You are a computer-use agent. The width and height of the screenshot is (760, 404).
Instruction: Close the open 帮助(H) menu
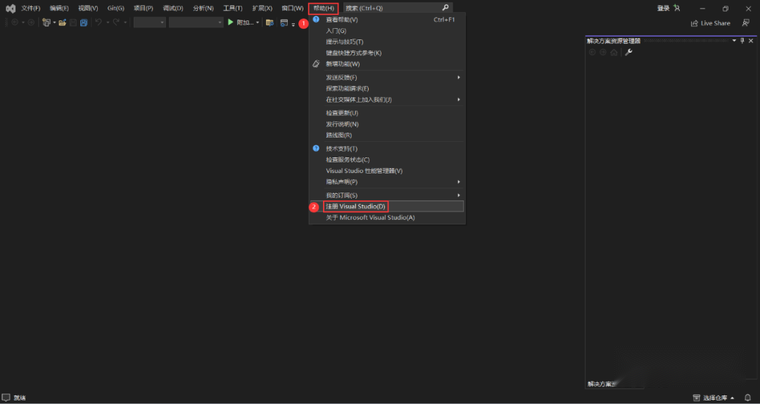pyautogui.click(x=323, y=8)
